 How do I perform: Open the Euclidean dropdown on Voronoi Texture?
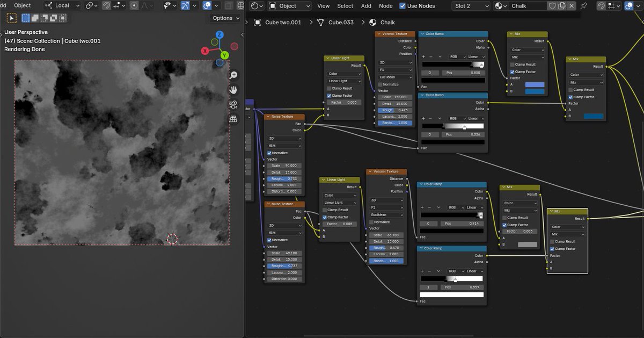[394, 77]
